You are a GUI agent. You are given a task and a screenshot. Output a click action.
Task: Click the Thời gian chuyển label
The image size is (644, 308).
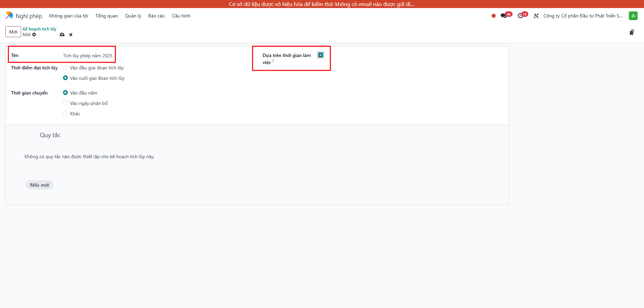coord(29,93)
